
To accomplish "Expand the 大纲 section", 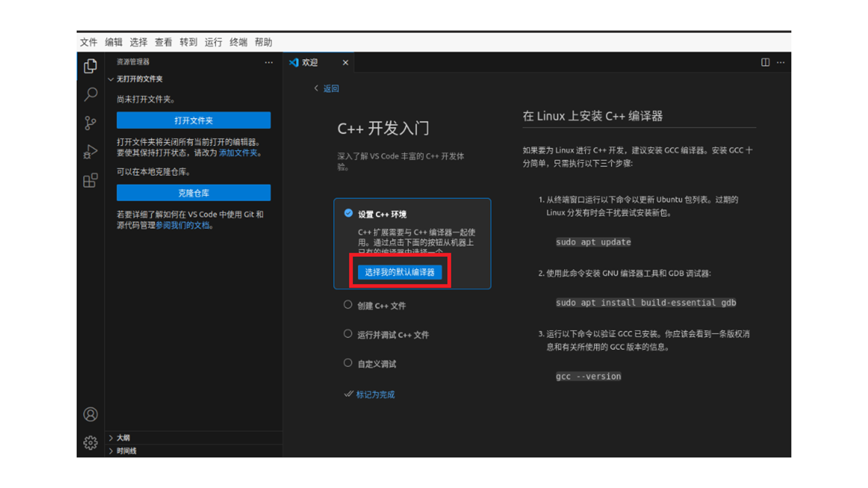I will 123,438.
